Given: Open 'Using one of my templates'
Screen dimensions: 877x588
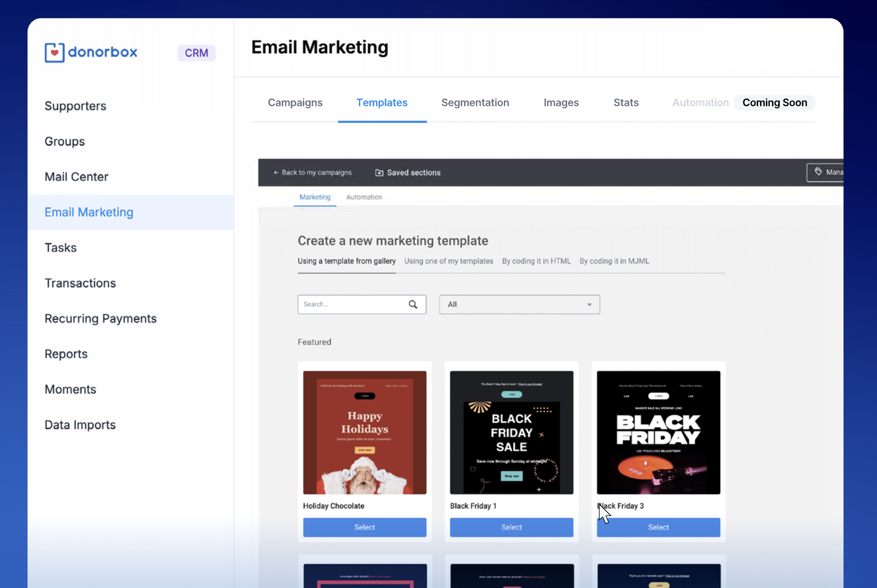Looking at the screenshot, I should (x=448, y=261).
